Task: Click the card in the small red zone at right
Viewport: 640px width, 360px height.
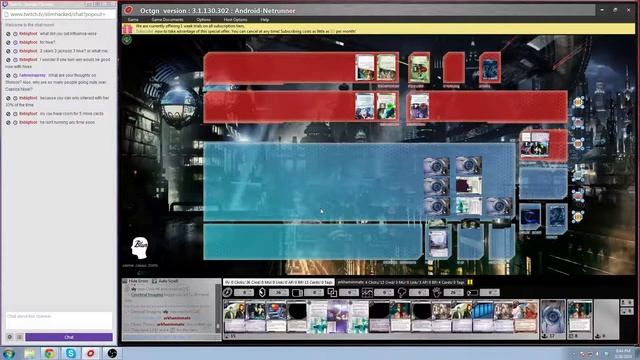Action: coord(535,144)
